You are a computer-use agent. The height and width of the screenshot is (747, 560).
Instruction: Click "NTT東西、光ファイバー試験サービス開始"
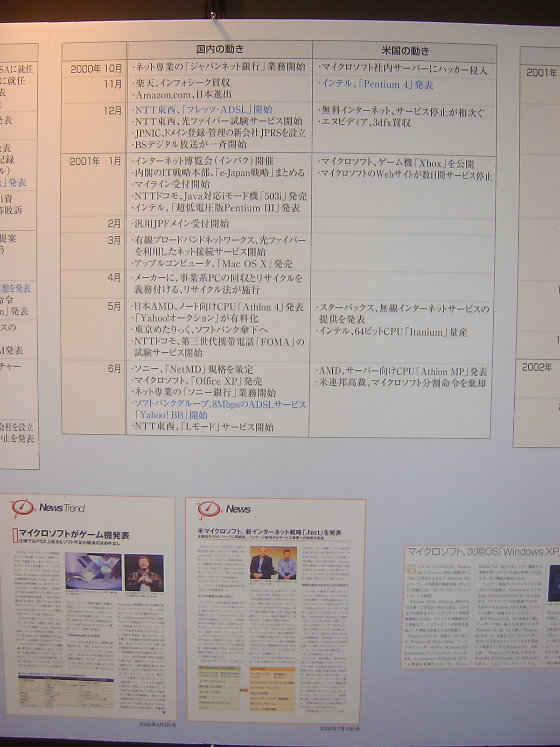point(217,121)
